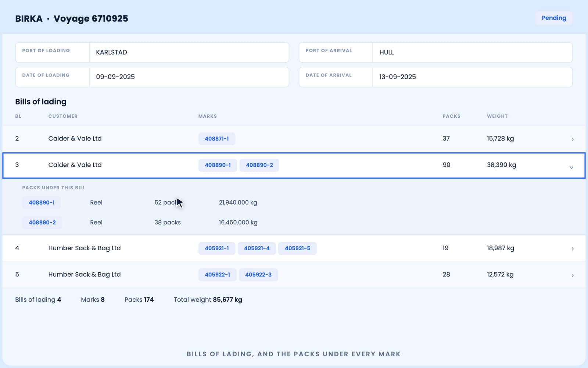Screen dimensions: 588x368
Task: Click 408890-2 under packs under this bill
Action: pos(42,223)
